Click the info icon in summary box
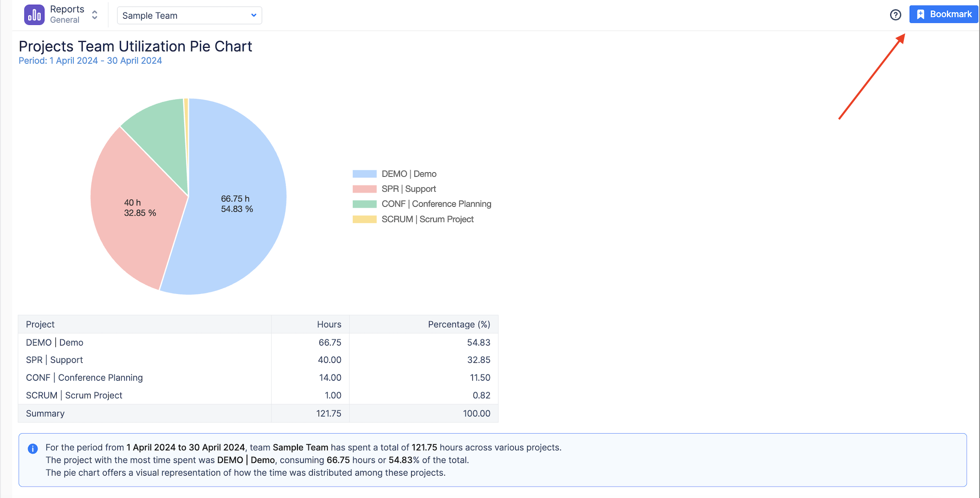Screen dimensions: 980x498 tap(33, 448)
